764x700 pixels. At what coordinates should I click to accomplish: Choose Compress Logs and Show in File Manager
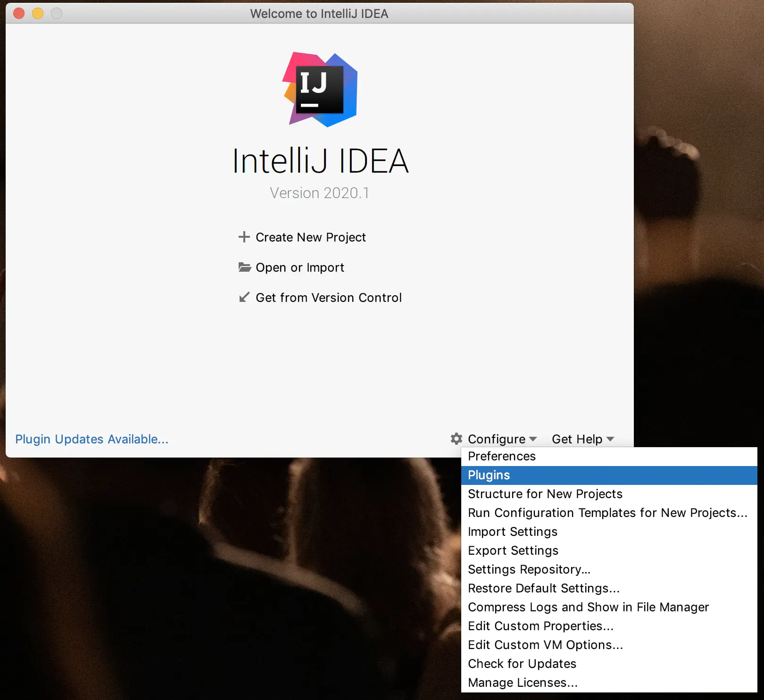pyautogui.click(x=609, y=607)
